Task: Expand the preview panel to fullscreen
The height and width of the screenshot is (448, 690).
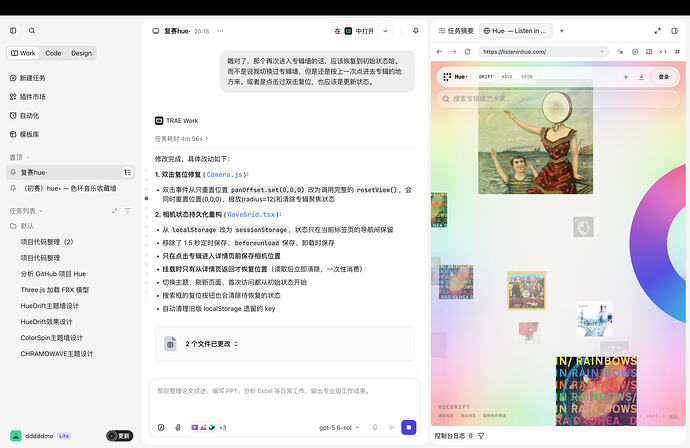Action: (657, 31)
